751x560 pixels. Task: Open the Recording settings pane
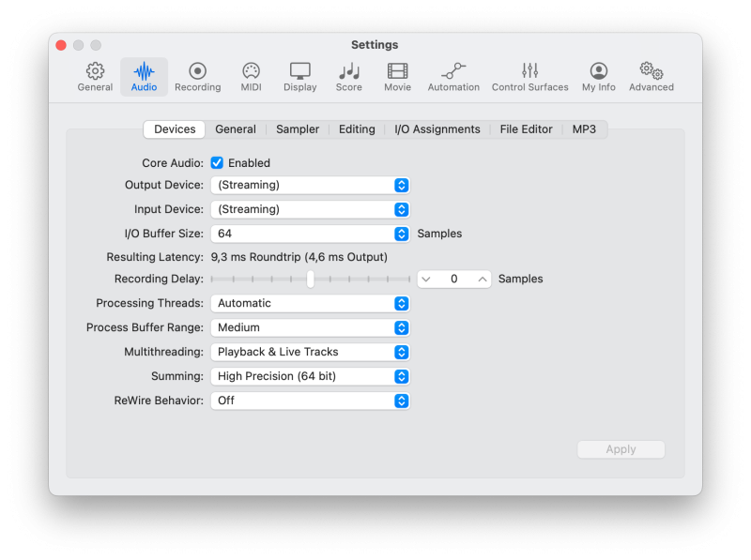197,77
